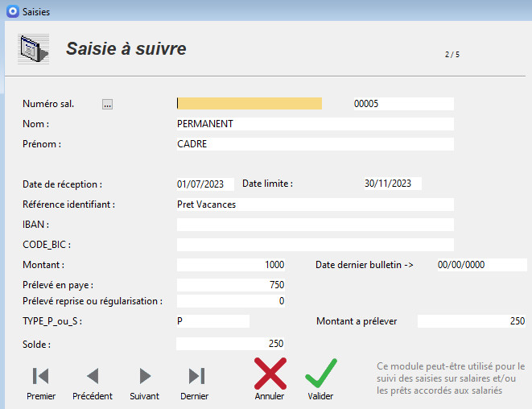Click the Date de réception field
The height and width of the screenshot is (409, 532).
coord(205,184)
